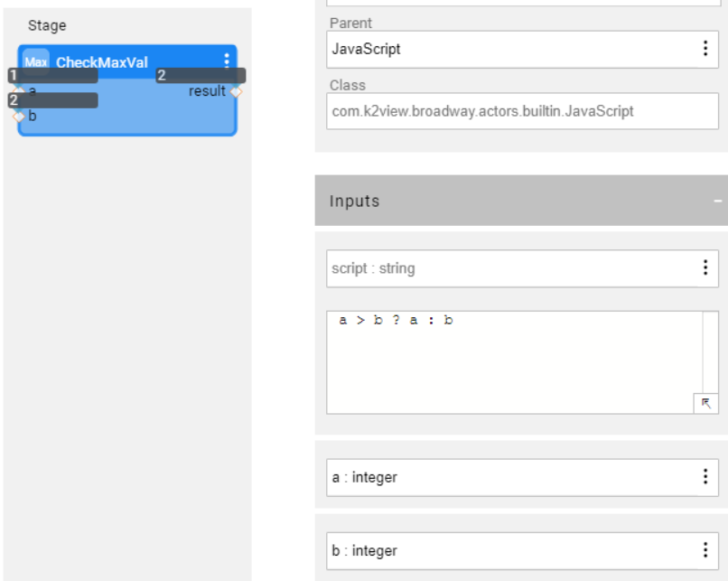
Task: Click the script : string field
Action: (506, 268)
